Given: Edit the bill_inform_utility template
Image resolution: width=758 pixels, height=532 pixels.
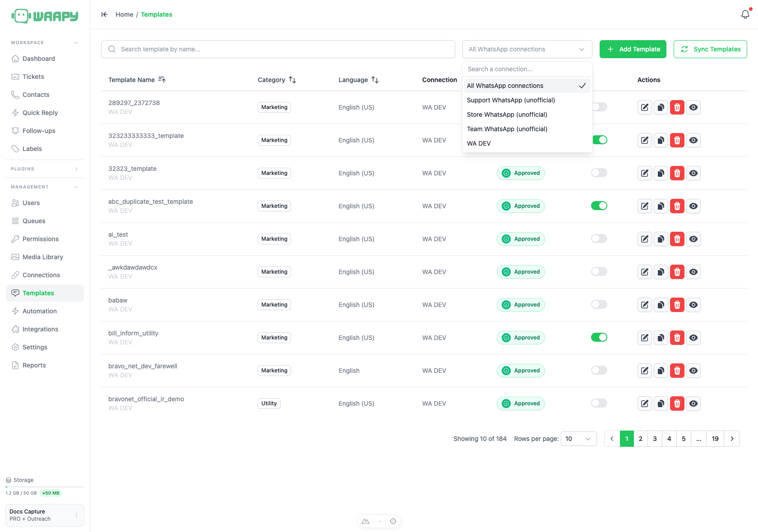Looking at the screenshot, I should click(x=645, y=338).
